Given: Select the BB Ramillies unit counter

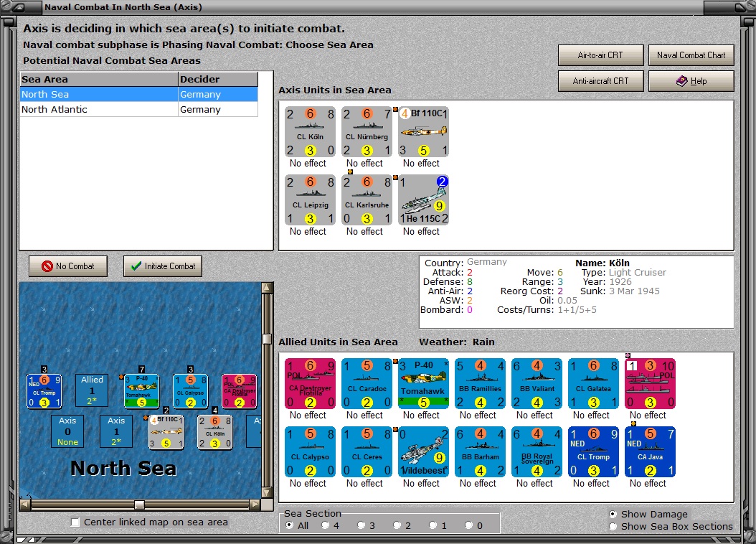Looking at the screenshot, I should click(480, 384).
